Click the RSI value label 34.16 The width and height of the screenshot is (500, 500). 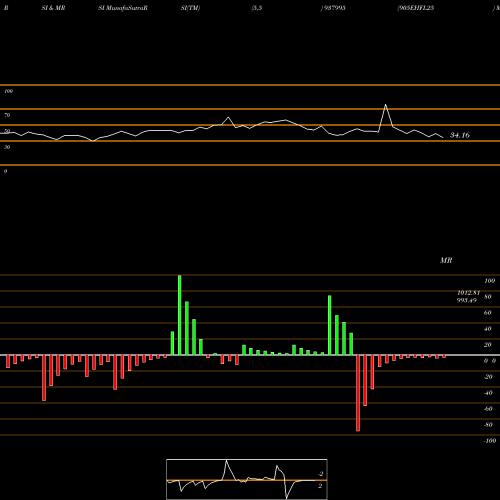click(460, 135)
